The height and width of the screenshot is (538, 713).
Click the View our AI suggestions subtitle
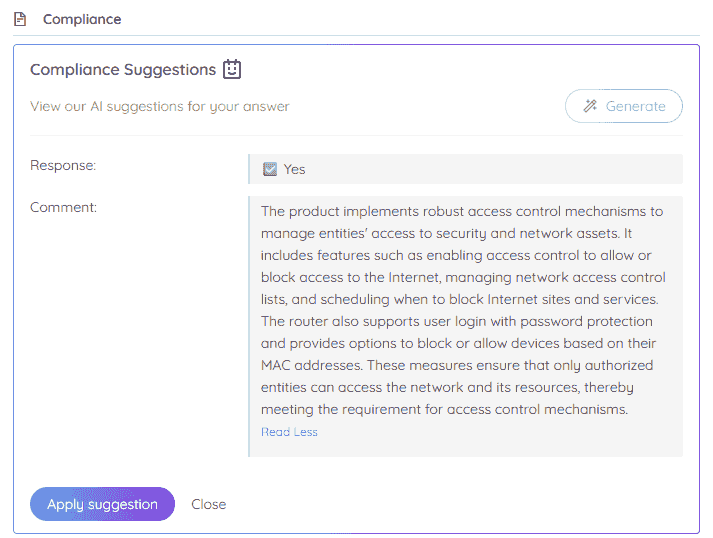tap(160, 106)
